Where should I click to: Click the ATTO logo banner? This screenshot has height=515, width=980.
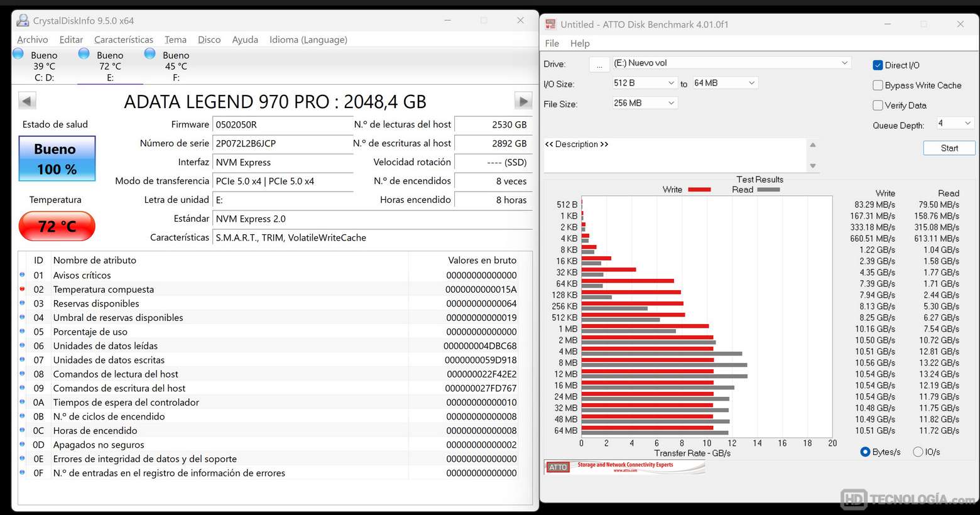(x=624, y=467)
